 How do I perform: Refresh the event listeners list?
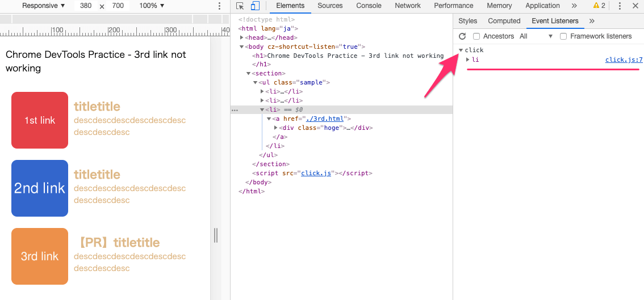(462, 36)
